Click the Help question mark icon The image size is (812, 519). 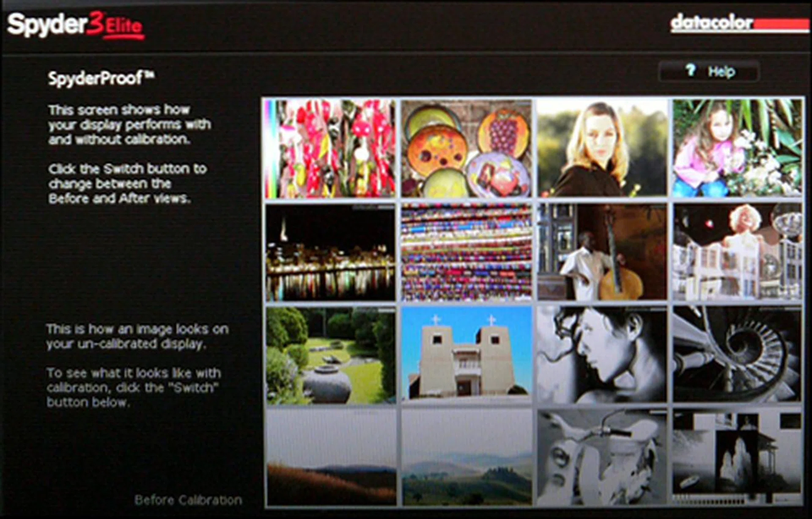pyautogui.click(x=691, y=71)
